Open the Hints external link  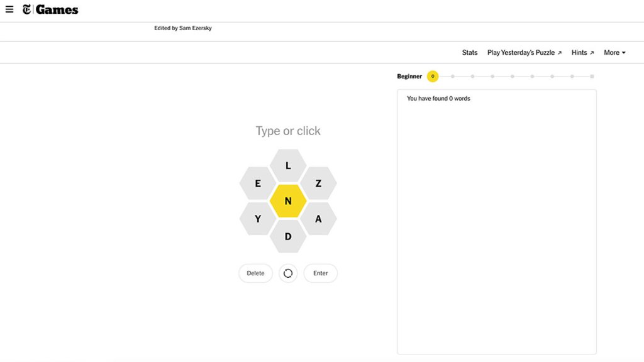click(582, 53)
